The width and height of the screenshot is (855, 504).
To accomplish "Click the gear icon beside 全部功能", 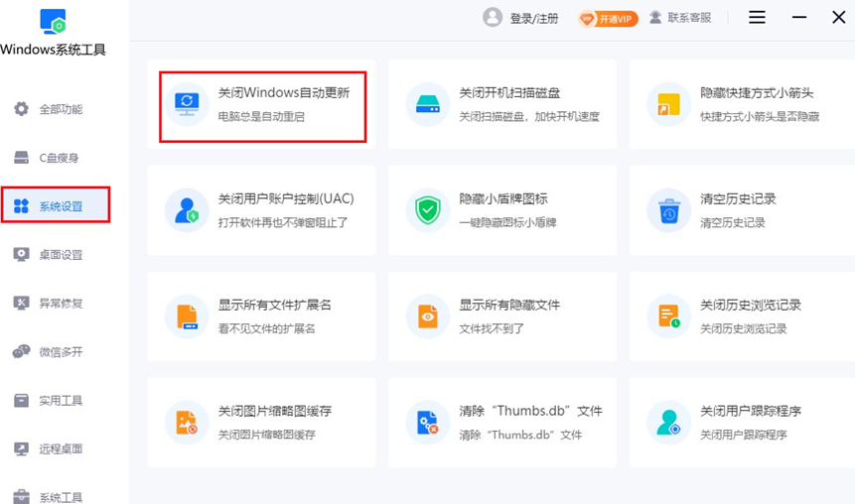I will coord(21,108).
